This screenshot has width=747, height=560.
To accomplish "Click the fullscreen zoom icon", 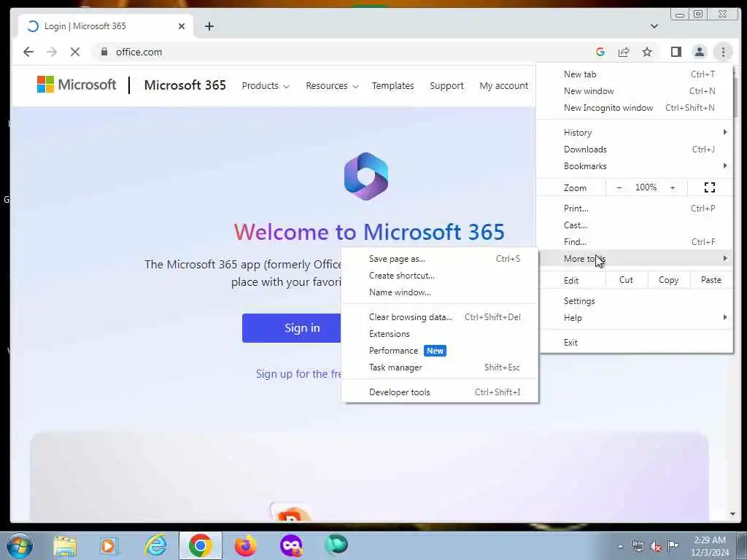I will 709,187.
